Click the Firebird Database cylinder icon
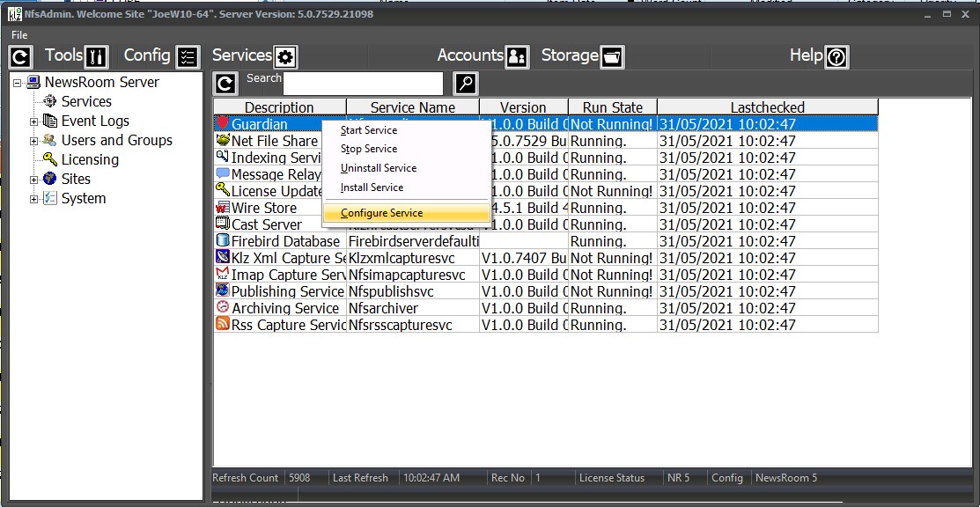980x507 pixels. (x=223, y=240)
